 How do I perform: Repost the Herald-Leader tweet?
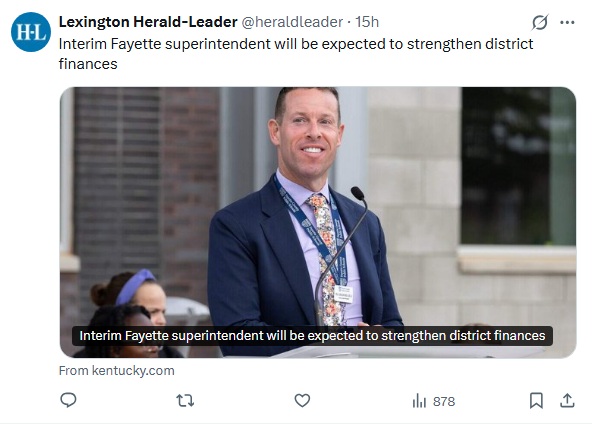point(185,400)
